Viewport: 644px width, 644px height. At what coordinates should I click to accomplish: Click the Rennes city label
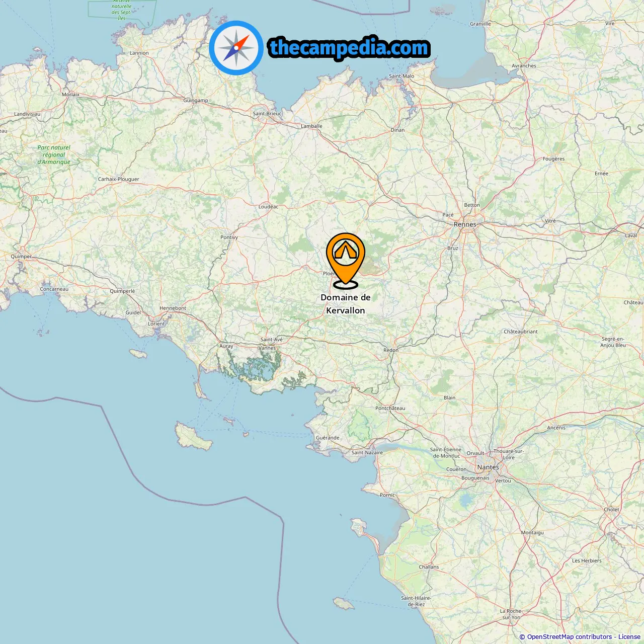[465, 224]
